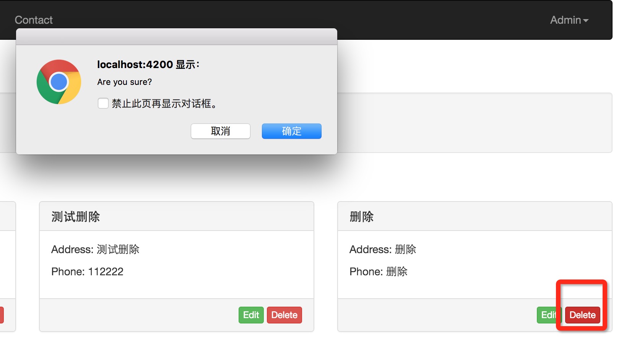Click Address: 测试删除 text
This screenshot has height=364, width=637.
[x=95, y=249]
